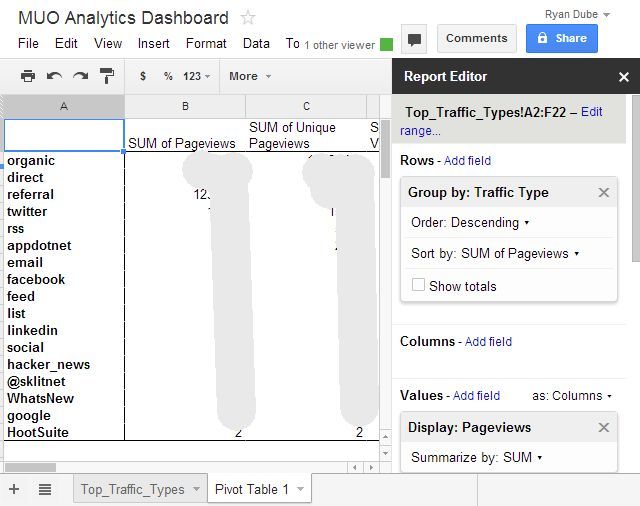Click the green other viewer square
This screenshot has width=640, height=506.
pos(386,44)
